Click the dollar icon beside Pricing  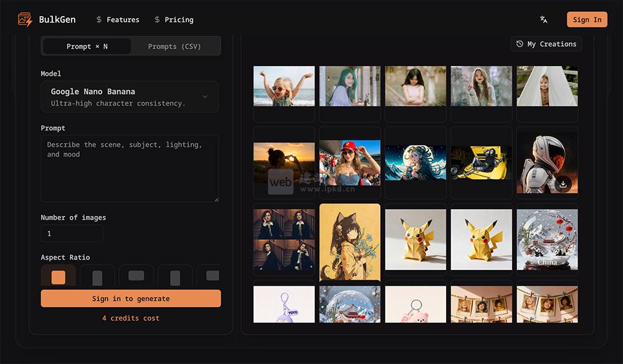(x=157, y=20)
